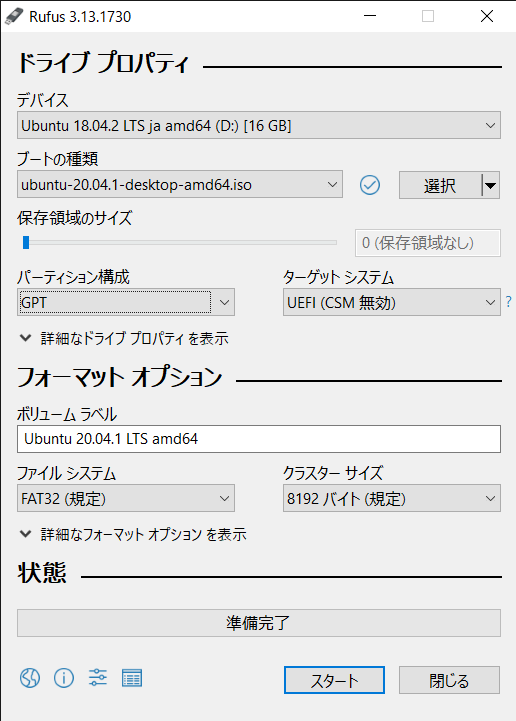Show the About information icon
This screenshot has height=721, width=516.
pos(64,678)
